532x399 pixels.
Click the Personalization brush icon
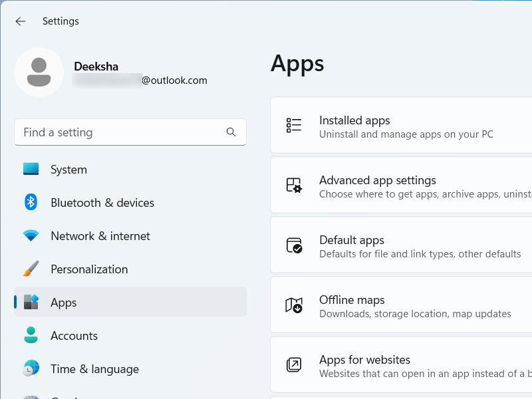click(x=31, y=269)
